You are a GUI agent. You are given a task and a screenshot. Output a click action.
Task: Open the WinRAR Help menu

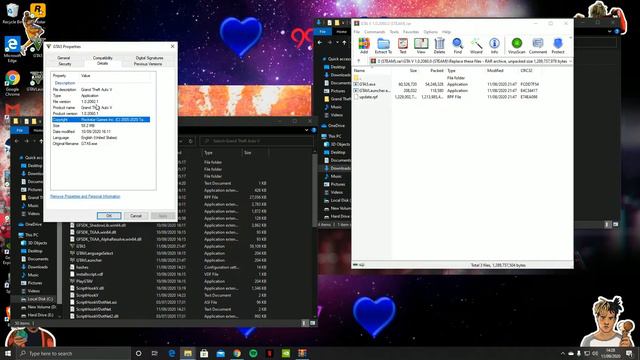[x=447, y=32]
